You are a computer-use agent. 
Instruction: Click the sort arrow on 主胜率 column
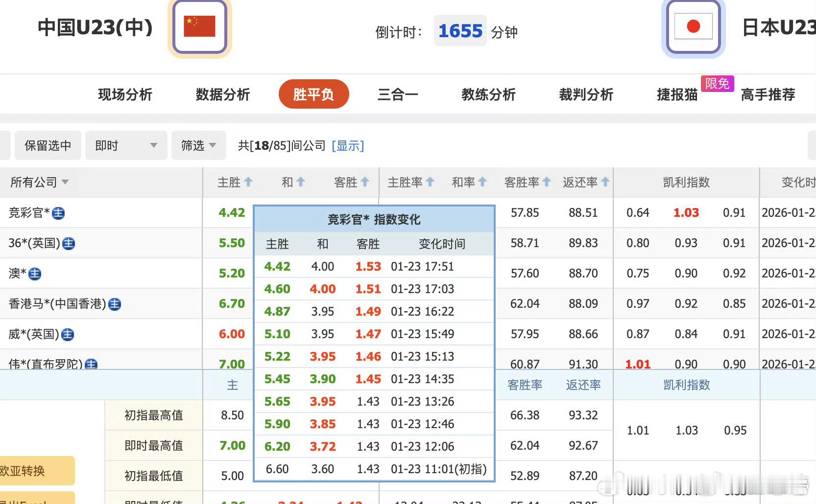click(x=430, y=182)
